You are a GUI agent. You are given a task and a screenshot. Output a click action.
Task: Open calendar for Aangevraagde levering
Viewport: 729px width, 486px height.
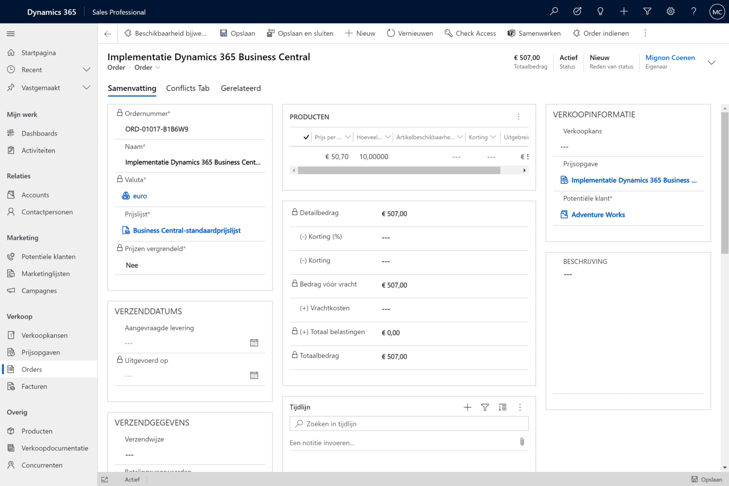click(x=254, y=343)
